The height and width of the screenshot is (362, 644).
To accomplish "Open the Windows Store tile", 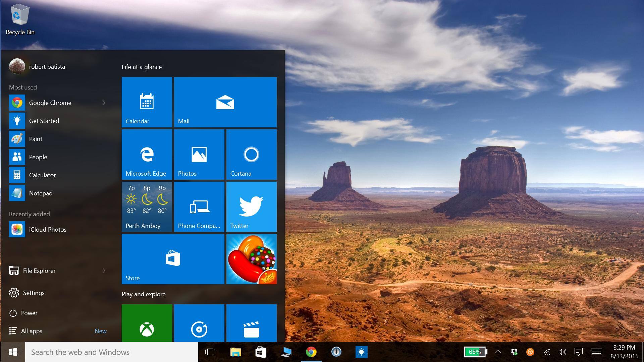I will click(x=173, y=259).
